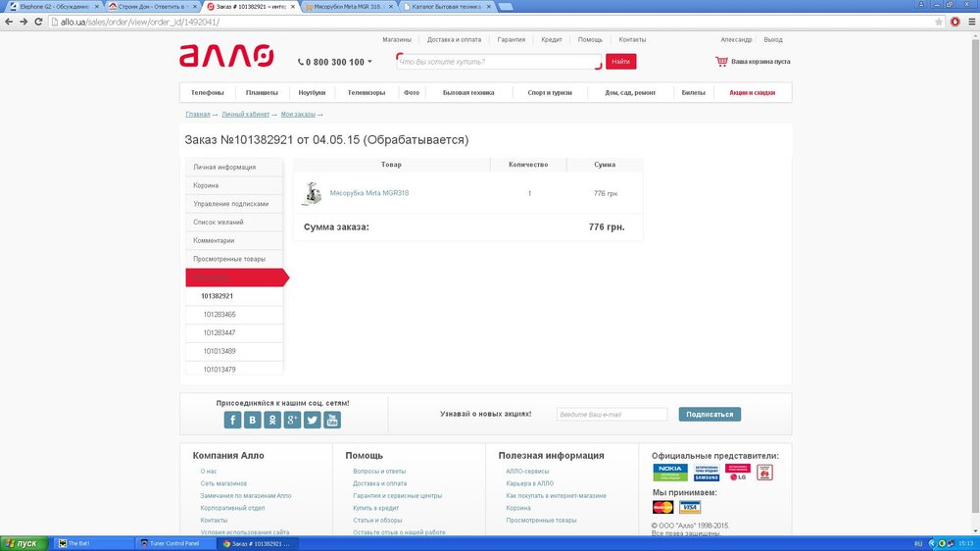
Task: Click the Подписаться subscribe button
Action: pos(710,414)
